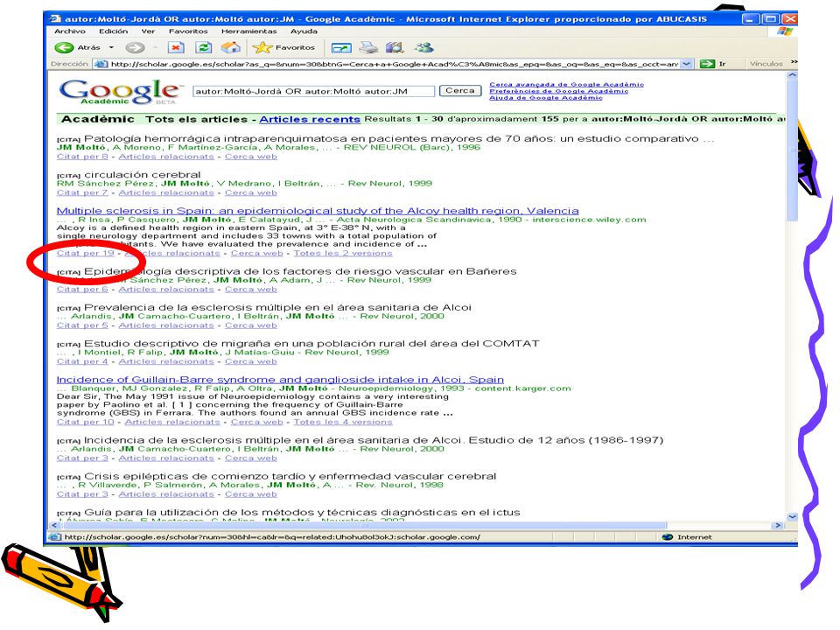
Task: Open the Herramientas menu
Action: [248, 31]
